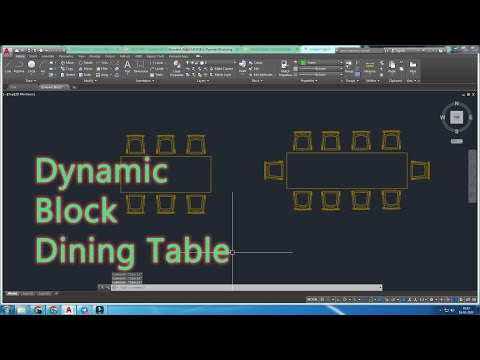Viewport: 480px width, 360px height.
Task: Click the Copy tool
Action: pos(67,69)
